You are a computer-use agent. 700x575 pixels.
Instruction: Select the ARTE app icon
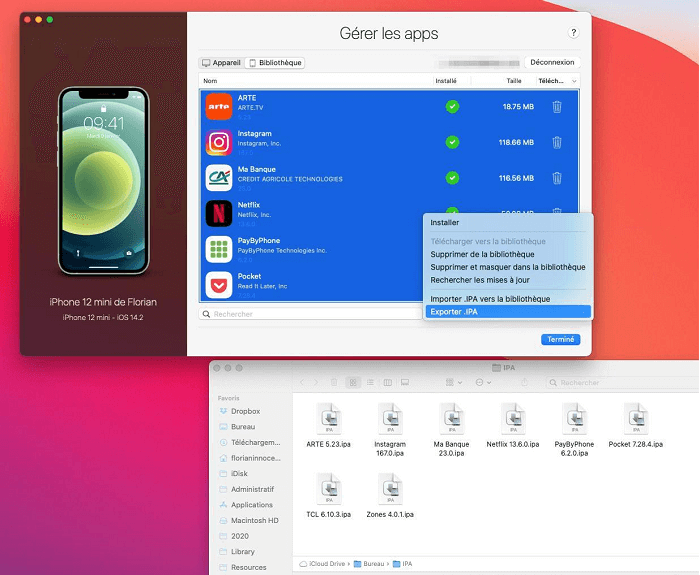coord(219,107)
